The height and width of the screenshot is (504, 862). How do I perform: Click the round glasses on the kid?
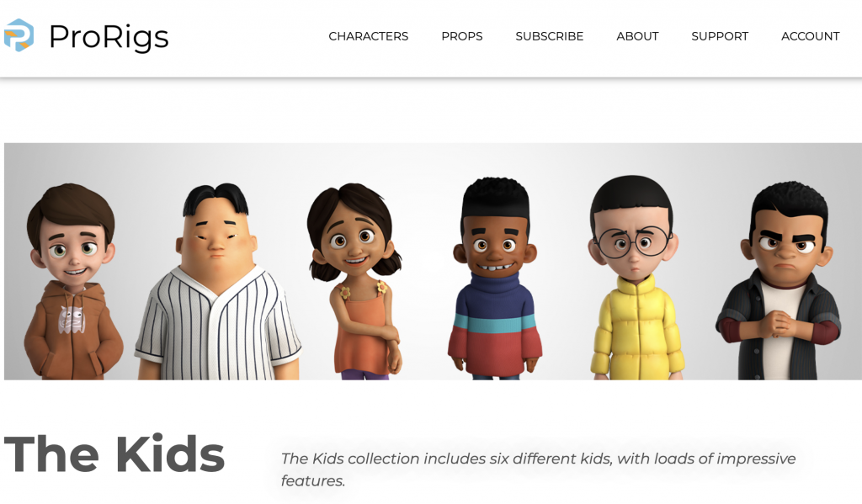tap(635, 241)
